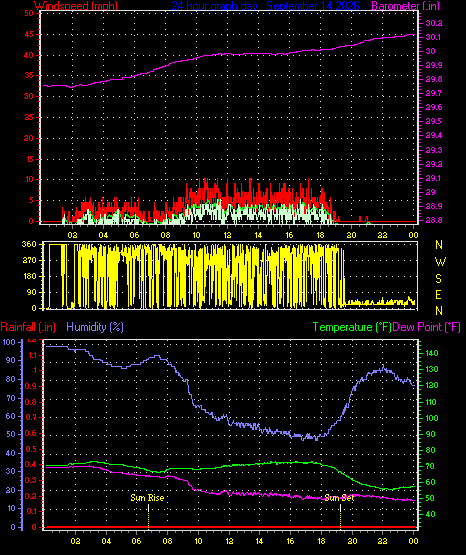The image size is (466, 555).
Task: Select the Humidity (%) legend label
Action: point(95,327)
